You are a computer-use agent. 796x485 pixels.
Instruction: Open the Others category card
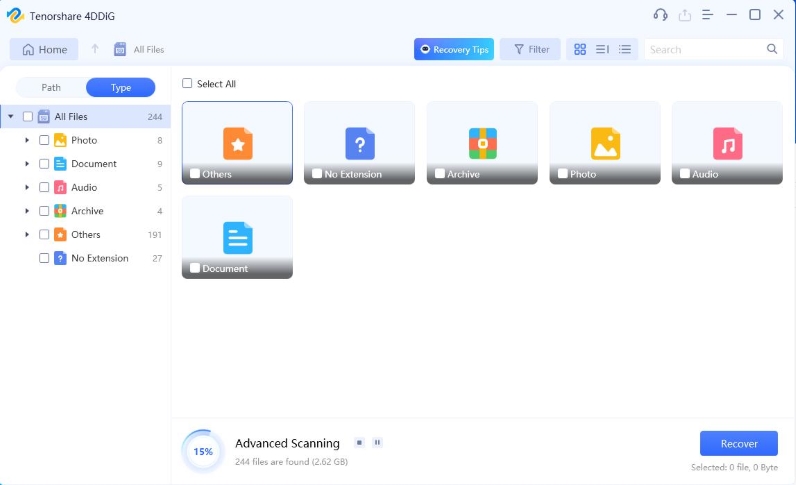(x=237, y=143)
